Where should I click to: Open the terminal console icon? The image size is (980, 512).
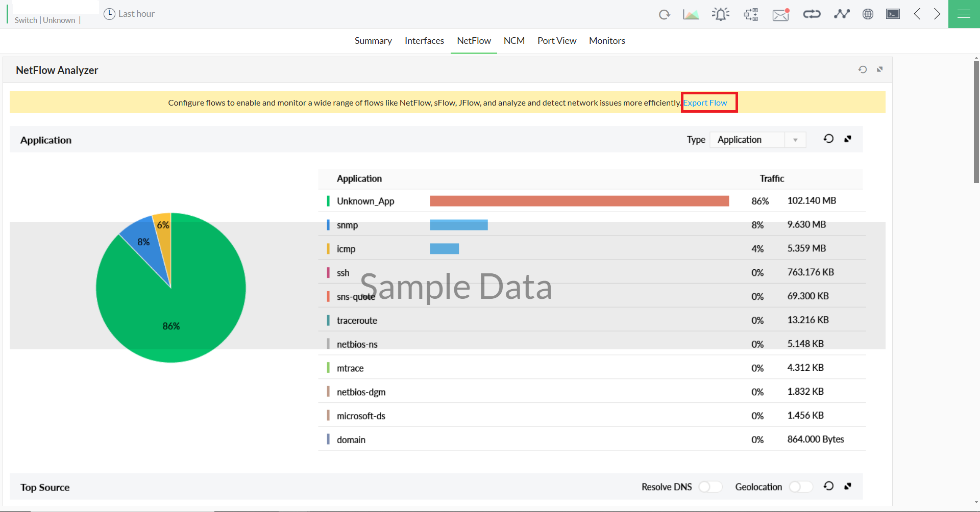[893, 14]
